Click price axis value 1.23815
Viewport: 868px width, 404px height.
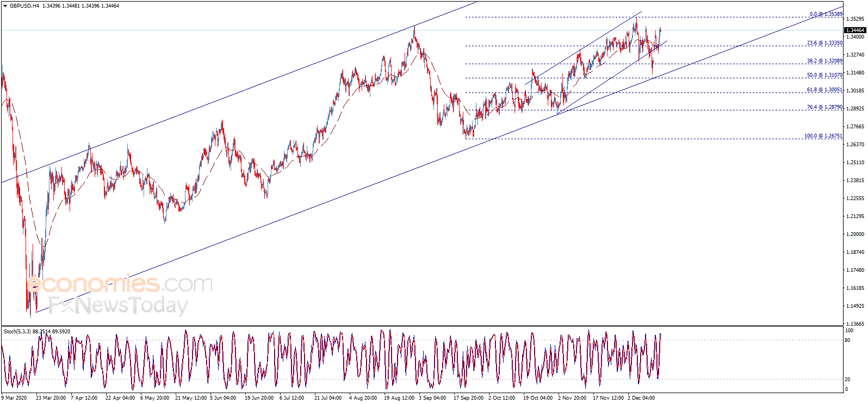click(x=854, y=181)
